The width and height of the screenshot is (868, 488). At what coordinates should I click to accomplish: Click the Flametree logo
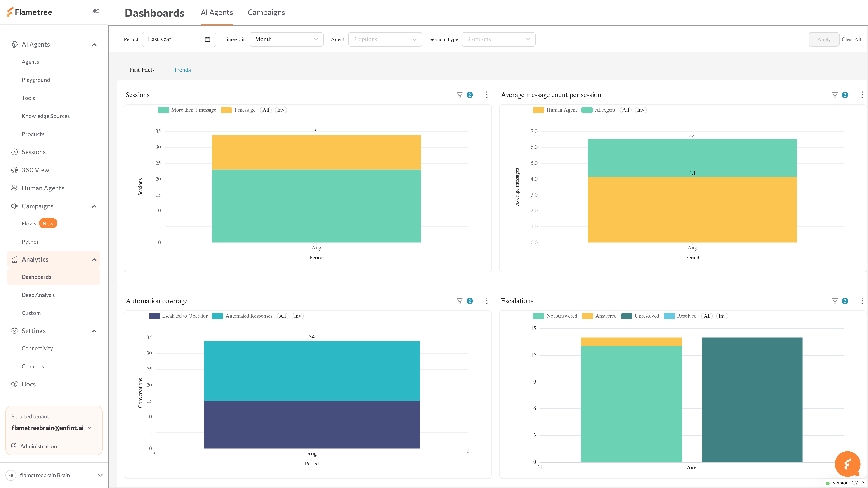click(30, 12)
